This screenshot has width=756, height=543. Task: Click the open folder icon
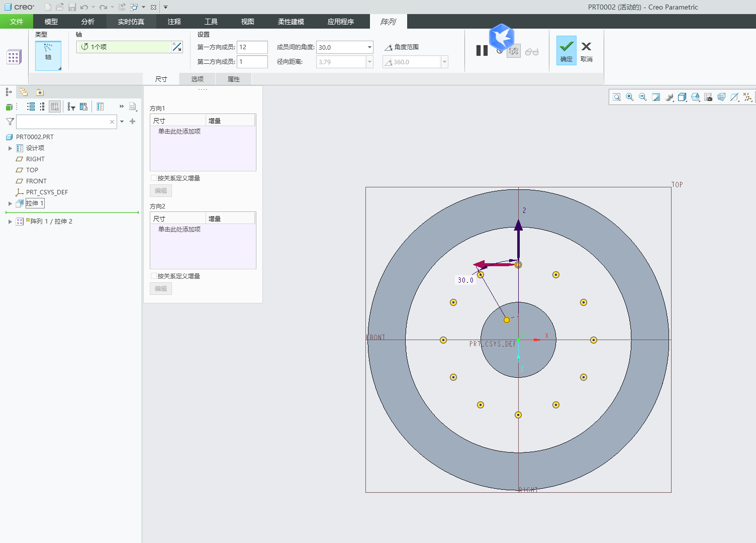point(60,7)
